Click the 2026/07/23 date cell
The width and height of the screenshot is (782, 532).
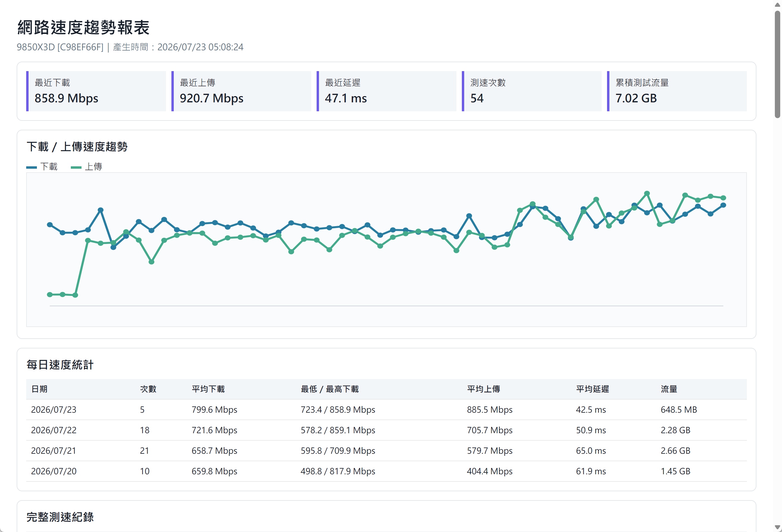coord(54,409)
